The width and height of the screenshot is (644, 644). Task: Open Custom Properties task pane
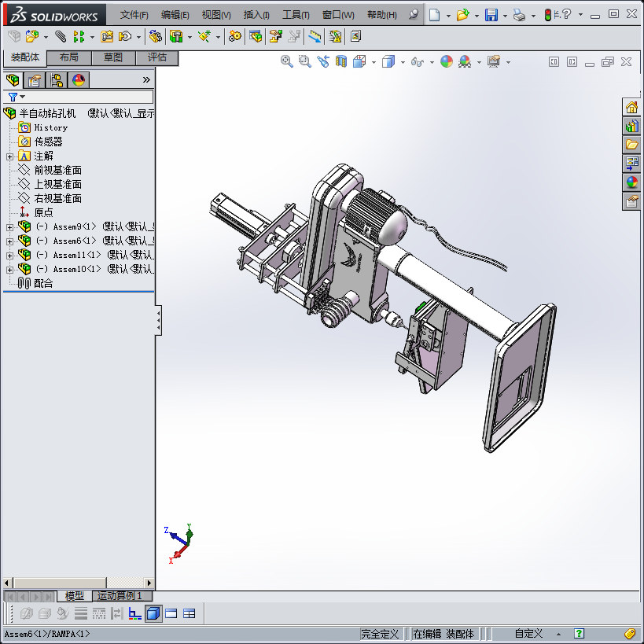point(631,201)
